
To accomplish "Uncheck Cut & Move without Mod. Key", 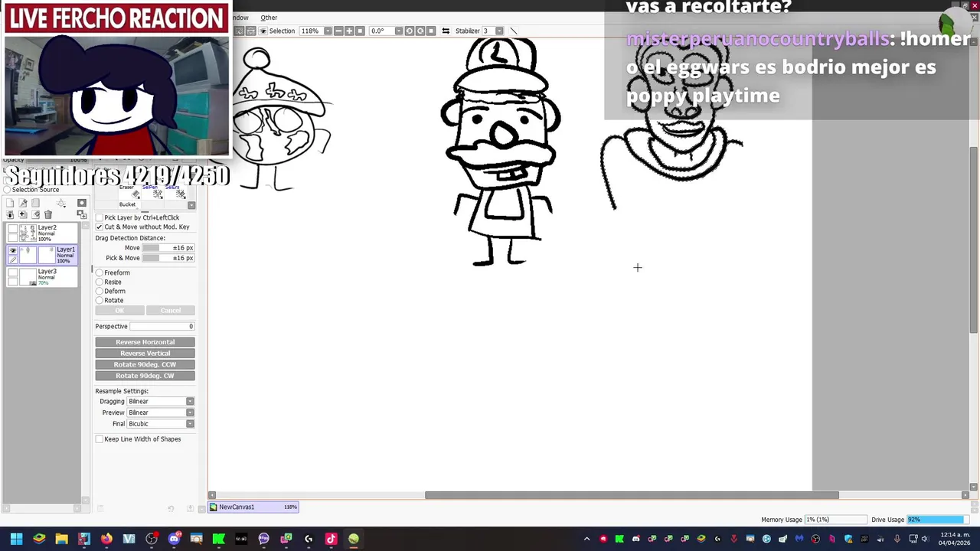I will (99, 227).
